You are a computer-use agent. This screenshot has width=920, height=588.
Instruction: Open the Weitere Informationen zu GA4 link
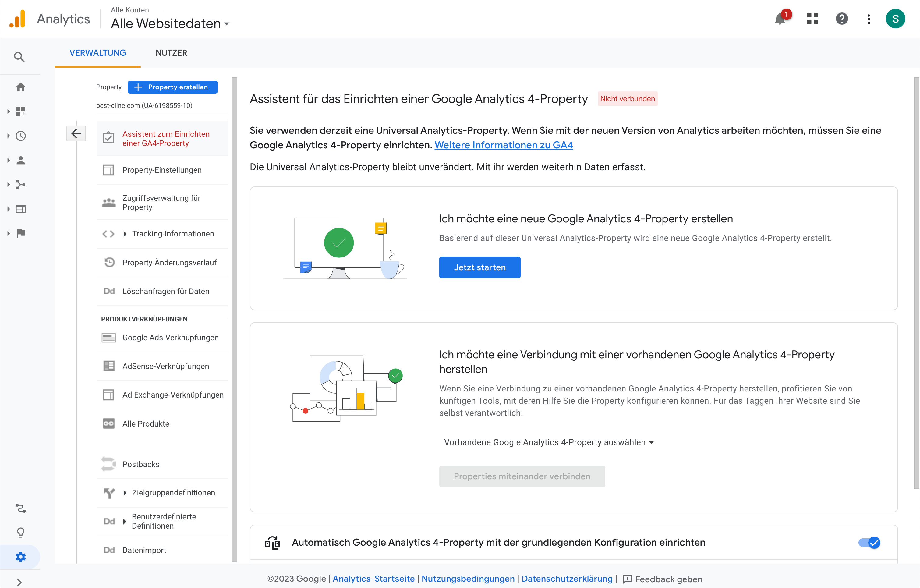click(504, 145)
